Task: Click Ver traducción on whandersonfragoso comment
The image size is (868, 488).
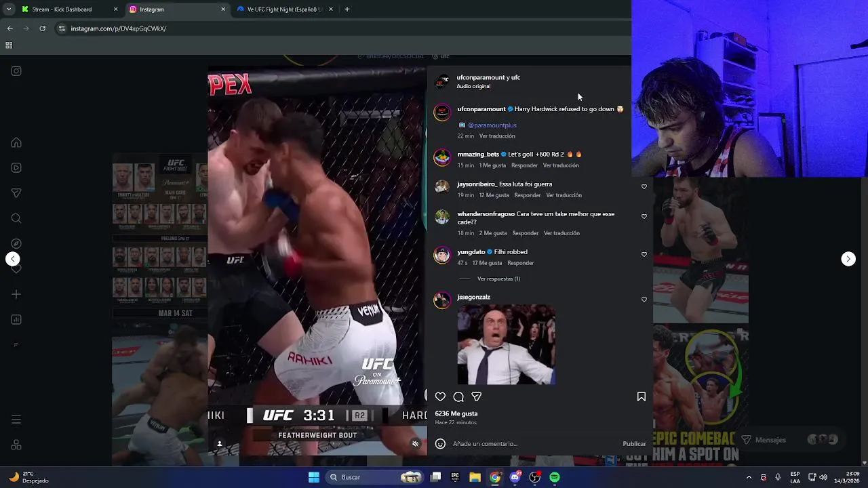Action: (x=561, y=233)
